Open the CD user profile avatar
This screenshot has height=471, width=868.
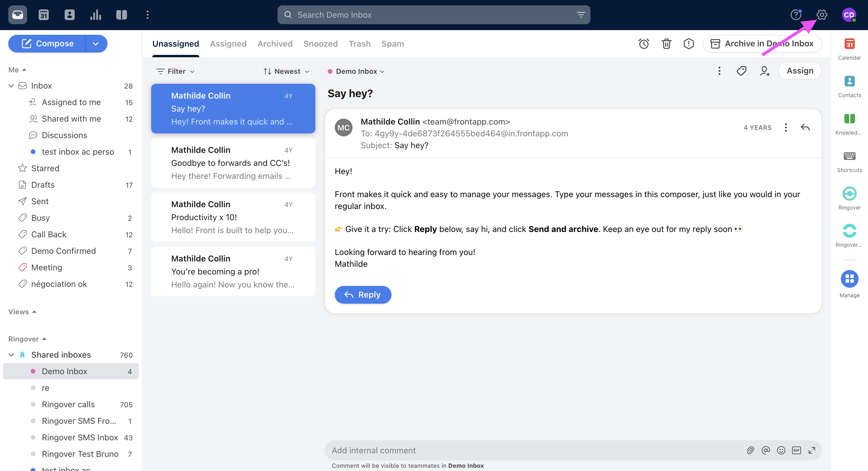pyautogui.click(x=849, y=15)
